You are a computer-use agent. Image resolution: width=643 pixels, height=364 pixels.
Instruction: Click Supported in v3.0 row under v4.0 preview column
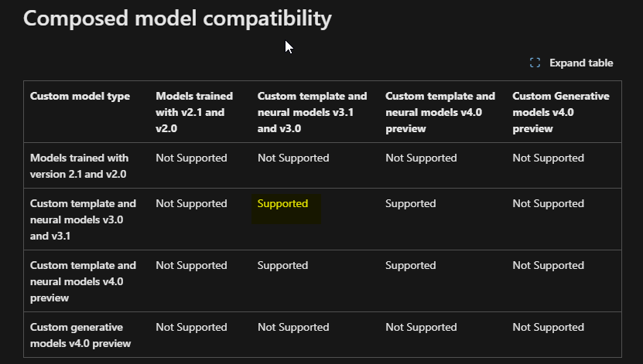pyautogui.click(x=411, y=203)
